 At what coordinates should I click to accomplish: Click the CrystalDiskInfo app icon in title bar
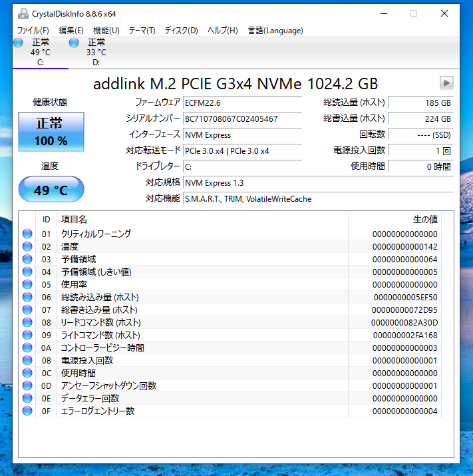[23, 13]
